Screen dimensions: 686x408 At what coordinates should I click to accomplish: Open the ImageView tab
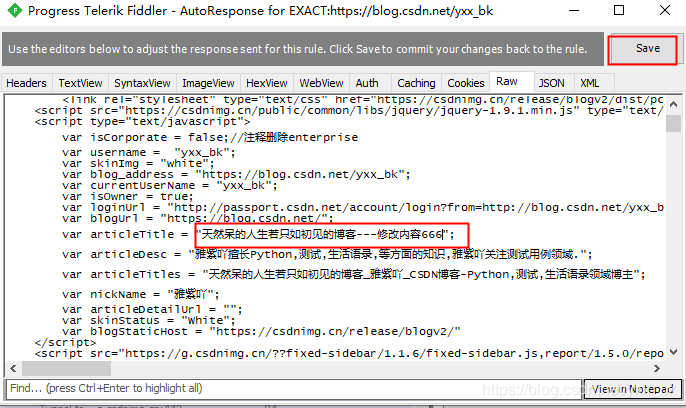coord(208,83)
